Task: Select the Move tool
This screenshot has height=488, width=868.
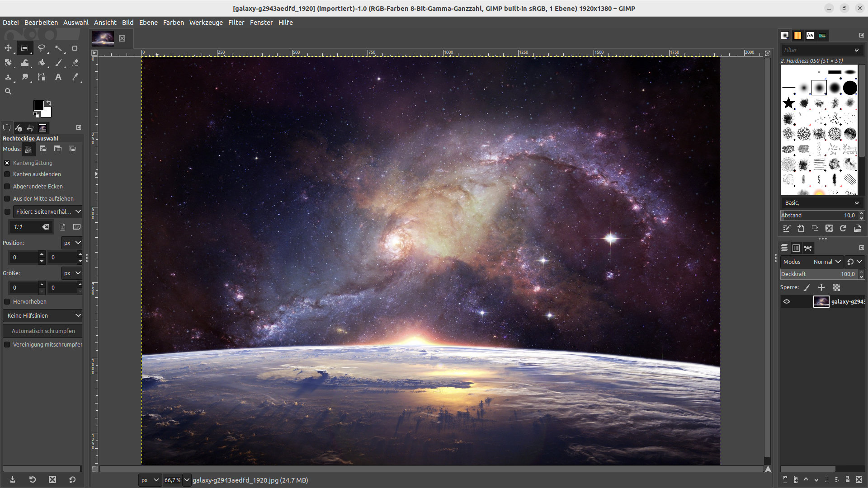Action: click(x=8, y=48)
